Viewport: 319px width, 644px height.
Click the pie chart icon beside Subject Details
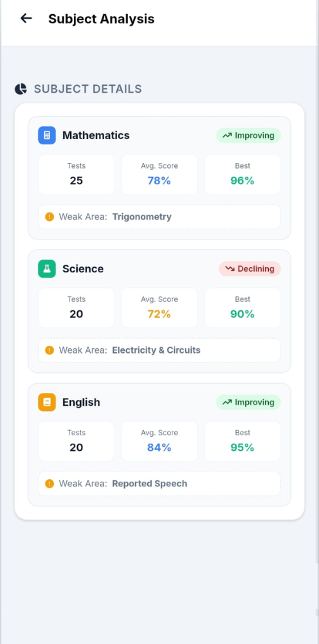tap(21, 89)
